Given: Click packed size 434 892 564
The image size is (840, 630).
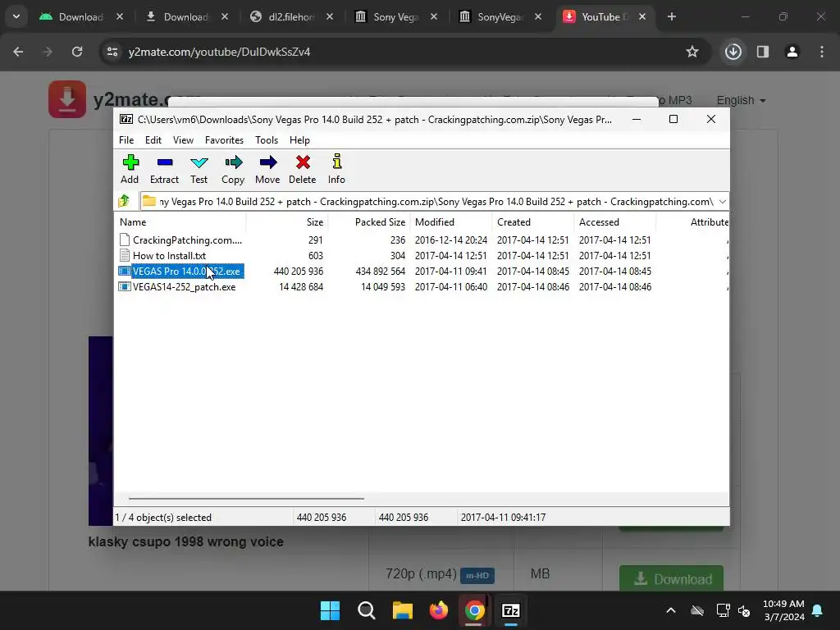Looking at the screenshot, I should coord(381,271).
